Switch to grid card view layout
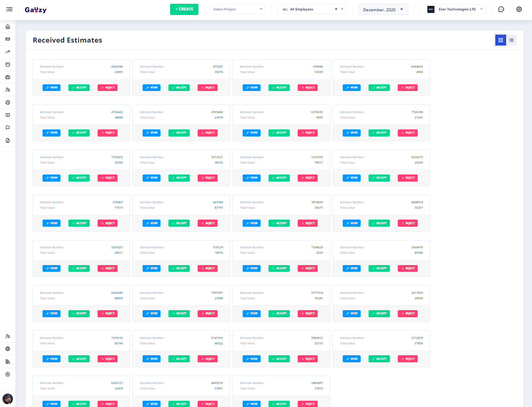532x407 pixels. (500, 40)
